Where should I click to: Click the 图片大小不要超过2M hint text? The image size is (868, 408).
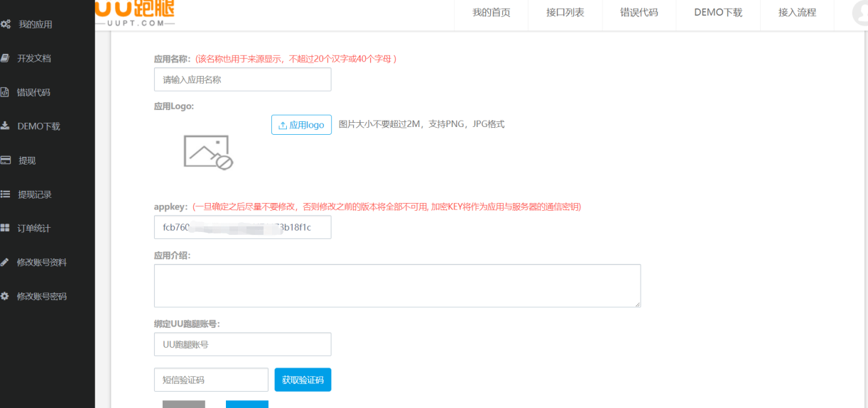click(x=421, y=124)
